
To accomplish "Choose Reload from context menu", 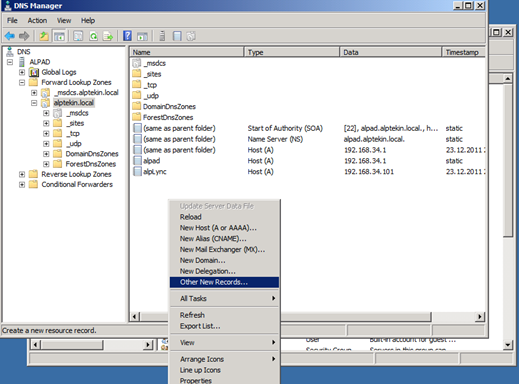I will (x=224, y=217).
